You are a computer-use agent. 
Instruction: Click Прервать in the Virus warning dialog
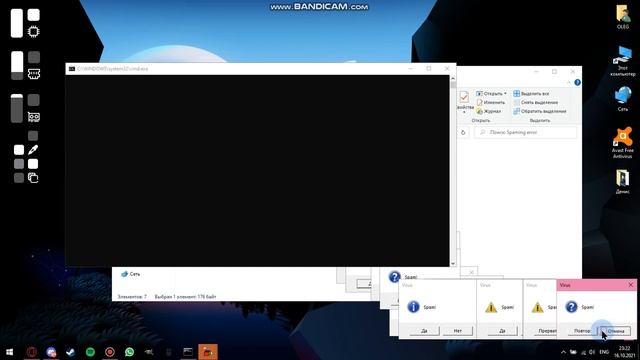(546, 331)
